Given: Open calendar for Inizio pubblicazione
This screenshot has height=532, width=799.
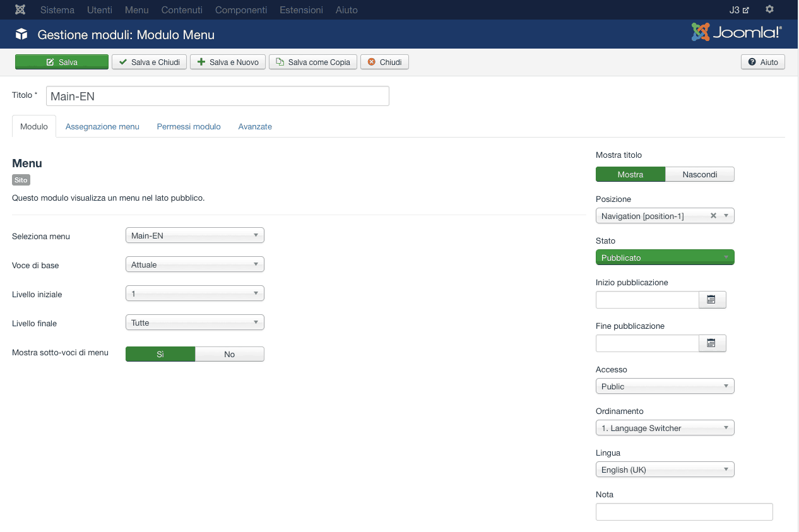Looking at the screenshot, I should [712, 300].
